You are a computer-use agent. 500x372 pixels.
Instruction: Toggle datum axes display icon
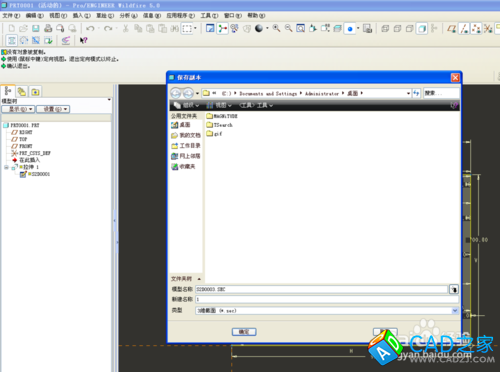(x=464, y=29)
